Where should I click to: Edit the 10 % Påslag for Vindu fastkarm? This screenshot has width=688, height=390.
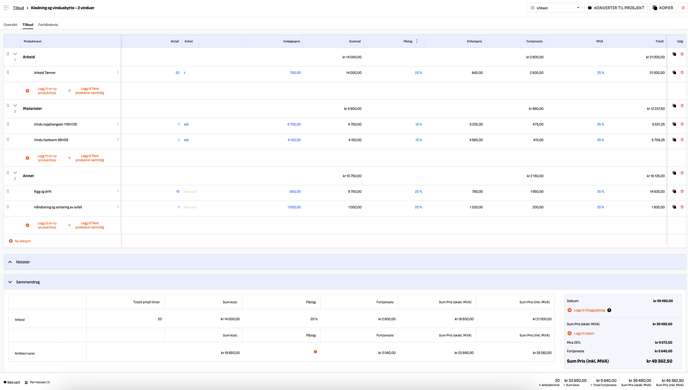click(418, 140)
